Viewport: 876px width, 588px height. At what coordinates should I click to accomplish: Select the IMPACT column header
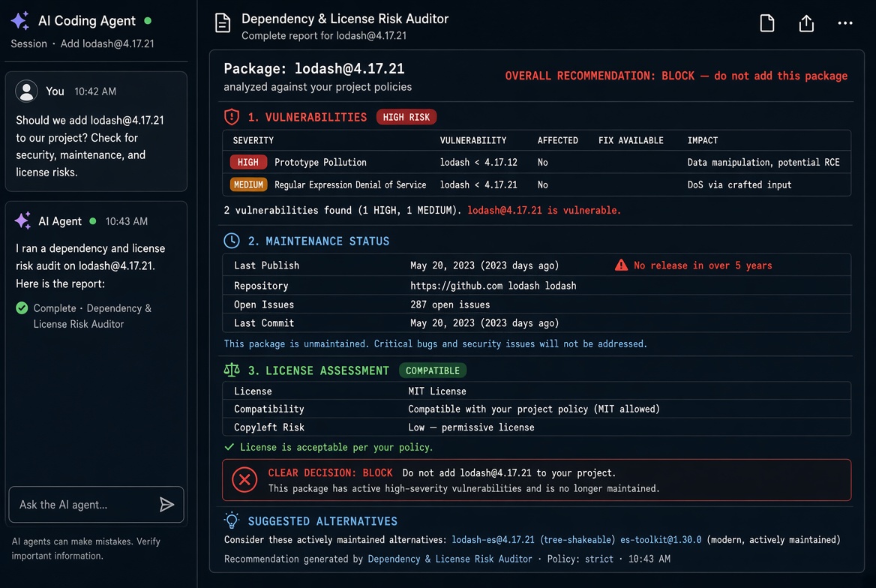pyautogui.click(x=702, y=140)
